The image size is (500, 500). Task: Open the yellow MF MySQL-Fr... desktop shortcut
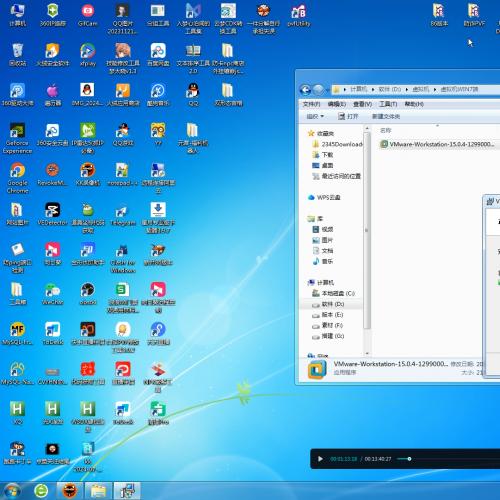click(x=17, y=333)
